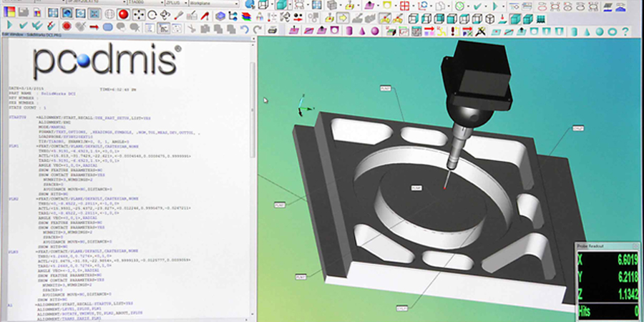Viewport: 644px width, 322px height.
Task: Click the teal question mark help icon
Action: click(x=625, y=31)
